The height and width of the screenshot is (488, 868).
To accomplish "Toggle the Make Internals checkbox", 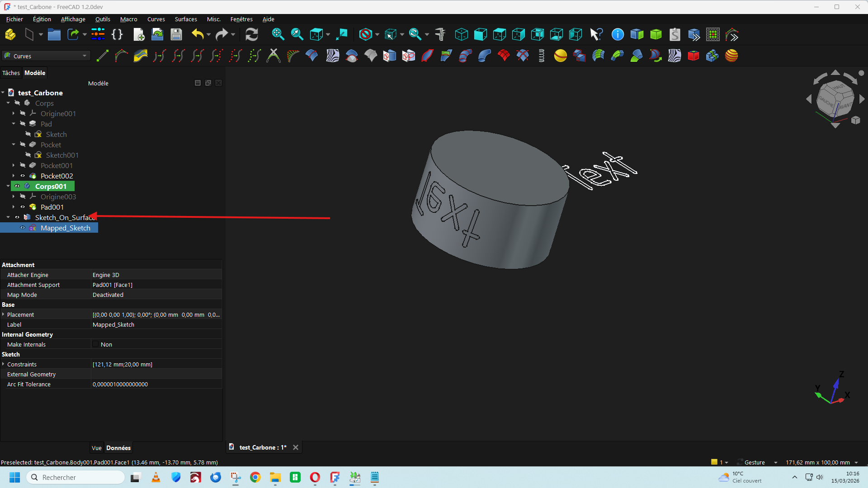I will click(96, 344).
